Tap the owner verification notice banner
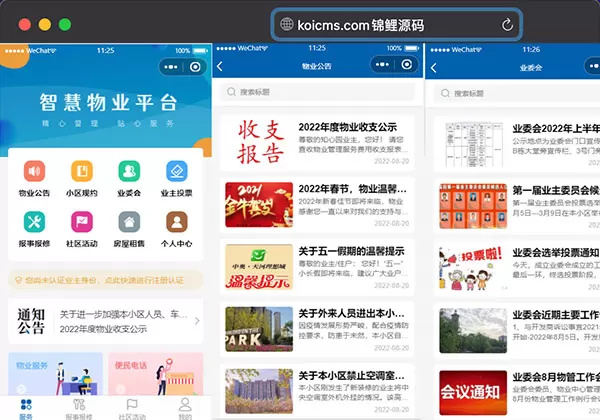Viewport: 600px width, 420px height. click(106, 280)
